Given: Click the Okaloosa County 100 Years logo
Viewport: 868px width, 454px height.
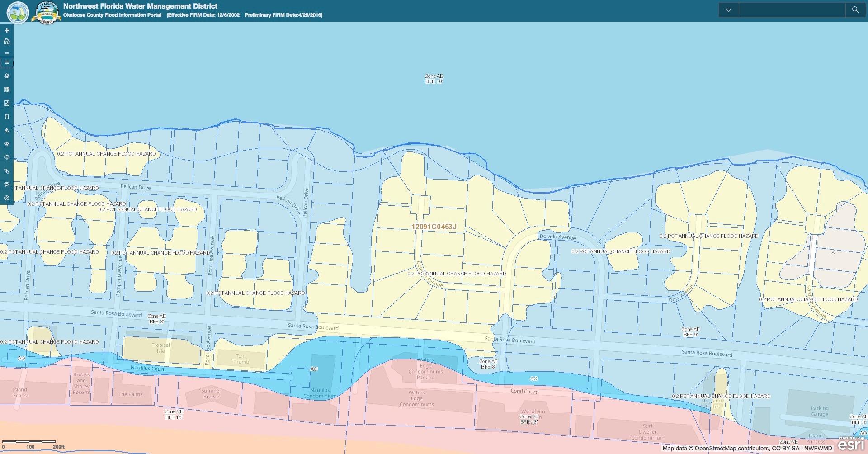Looking at the screenshot, I should pos(47,12).
